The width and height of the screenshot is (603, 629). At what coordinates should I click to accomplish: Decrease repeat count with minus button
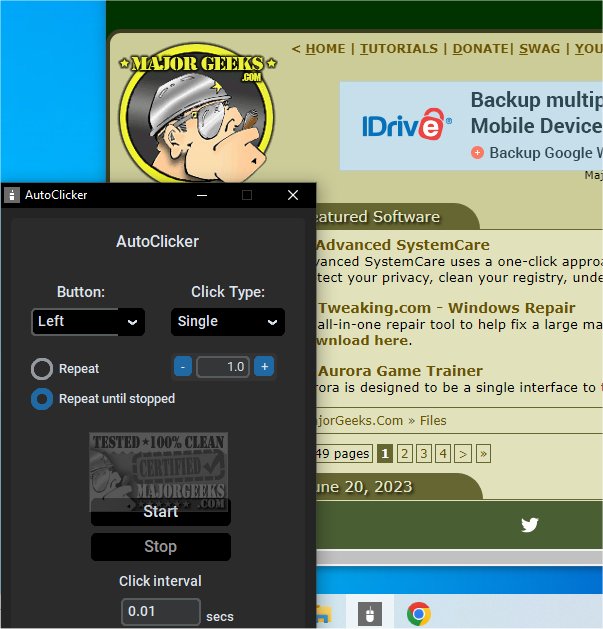(183, 367)
